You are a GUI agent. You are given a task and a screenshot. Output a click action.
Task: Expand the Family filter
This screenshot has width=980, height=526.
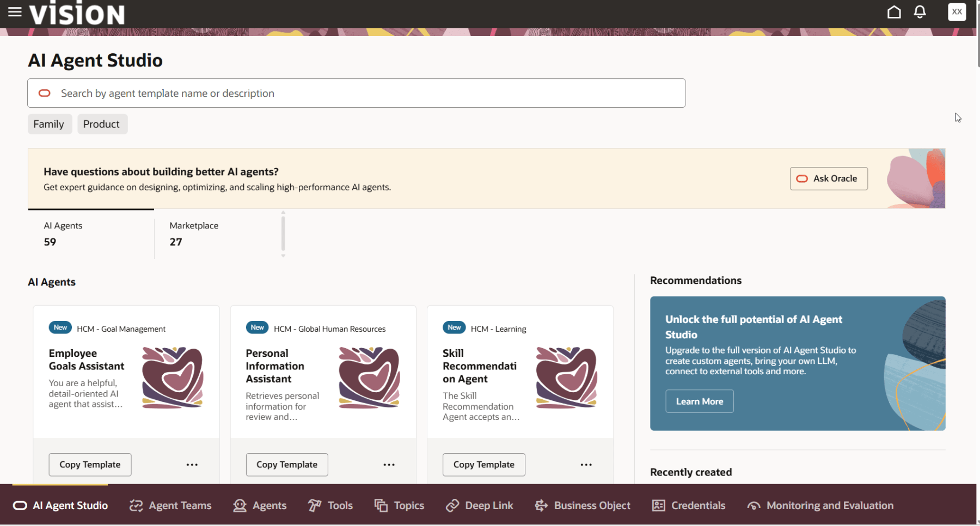[x=49, y=124]
